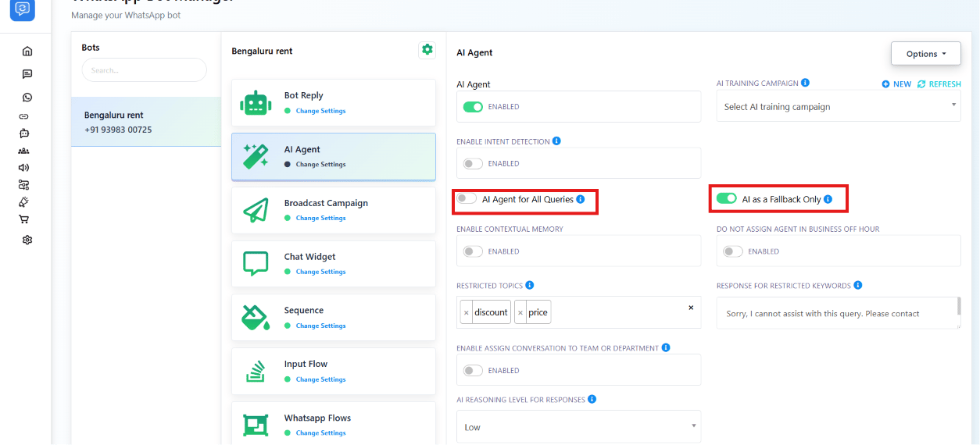Viewport: 980px width, 445px height.
Task: Click info icon next to Restricted Topics
Action: tap(530, 286)
